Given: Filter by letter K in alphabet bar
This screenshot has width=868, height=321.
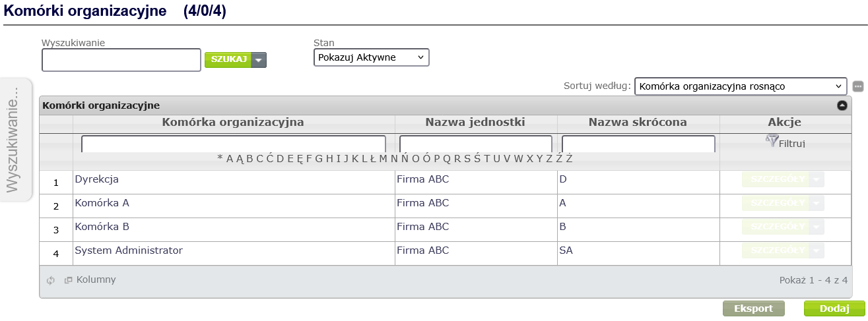Looking at the screenshot, I should [x=355, y=158].
